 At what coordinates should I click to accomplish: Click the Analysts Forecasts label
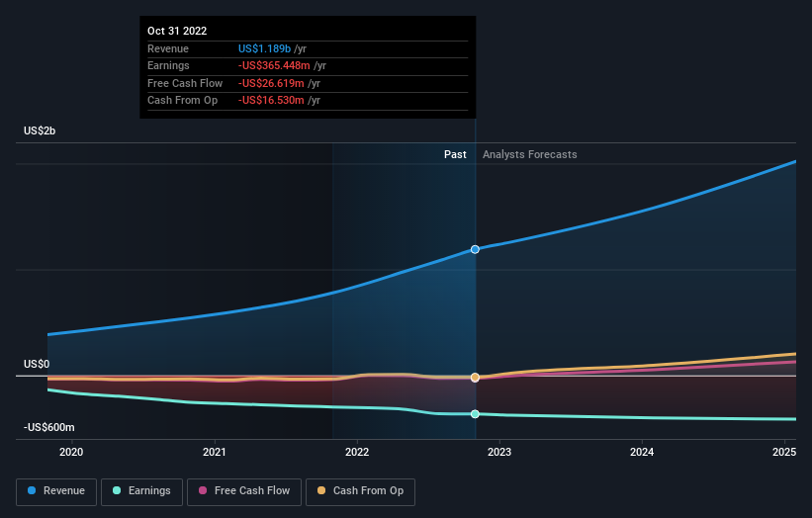point(530,155)
